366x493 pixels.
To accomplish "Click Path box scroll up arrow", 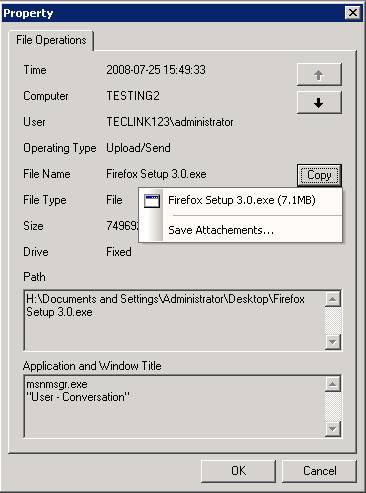I will tap(332, 299).
